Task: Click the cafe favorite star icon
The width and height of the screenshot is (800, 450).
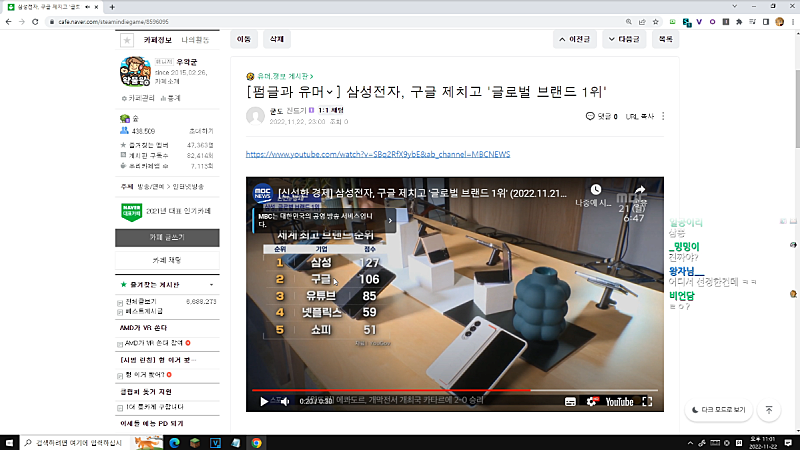Action: coord(126,40)
